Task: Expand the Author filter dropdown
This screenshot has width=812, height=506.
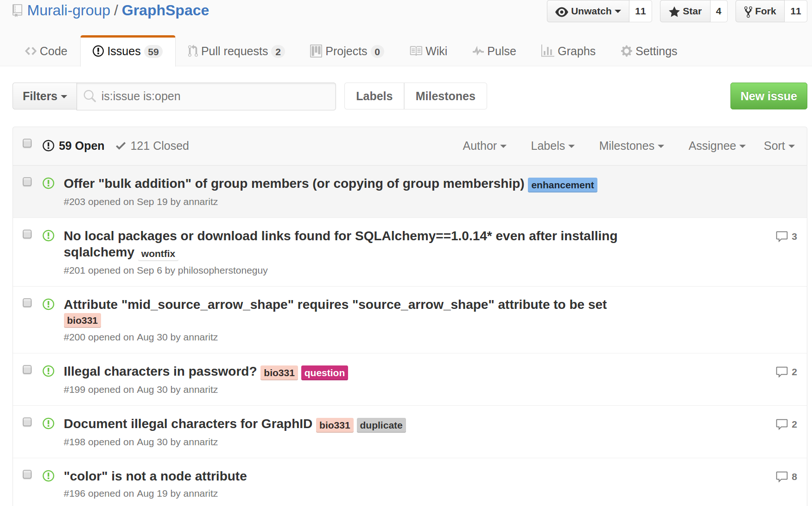Action: (x=484, y=146)
